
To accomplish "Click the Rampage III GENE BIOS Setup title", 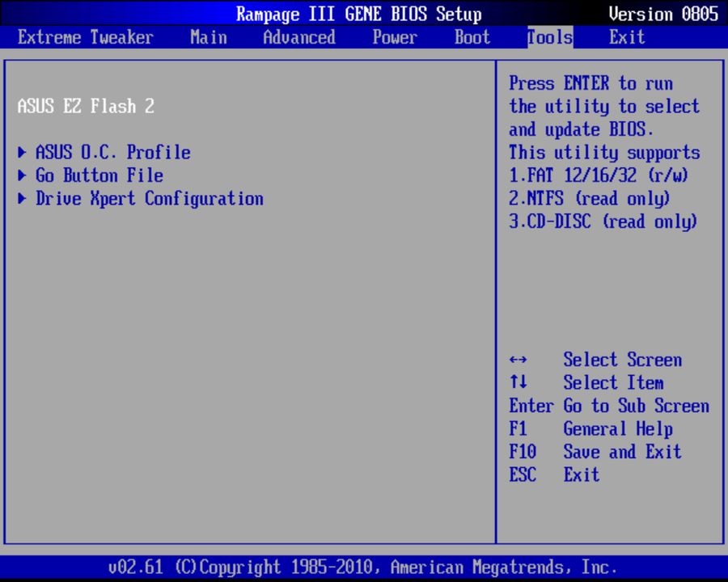I will (x=359, y=14).
